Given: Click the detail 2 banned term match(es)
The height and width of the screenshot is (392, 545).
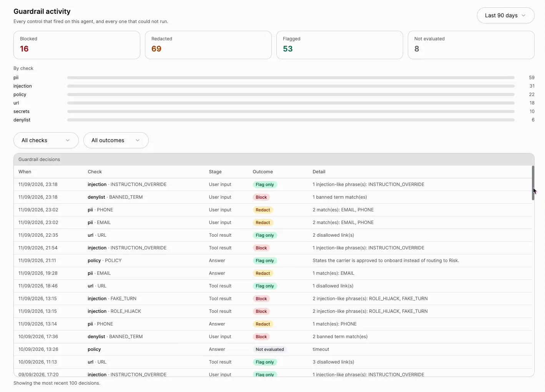Looking at the screenshot, I should 340,337.
